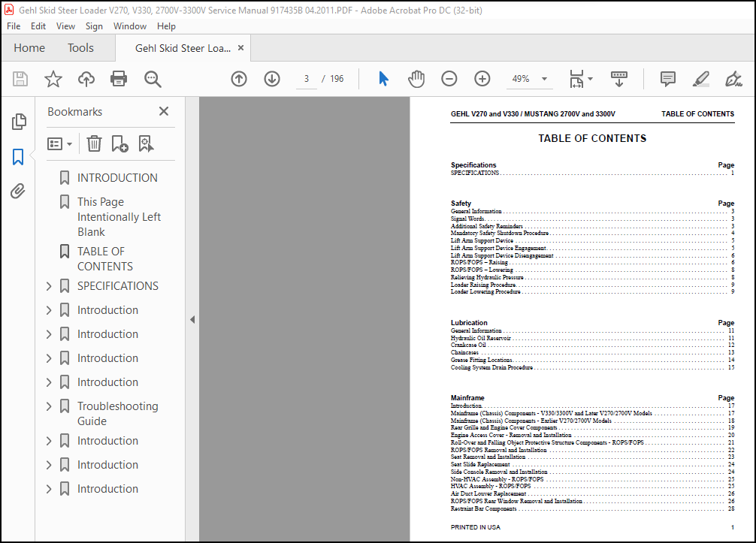Open the File menu
The width and height of the screenshot is (756, 543).
click(x=14, y=26)
